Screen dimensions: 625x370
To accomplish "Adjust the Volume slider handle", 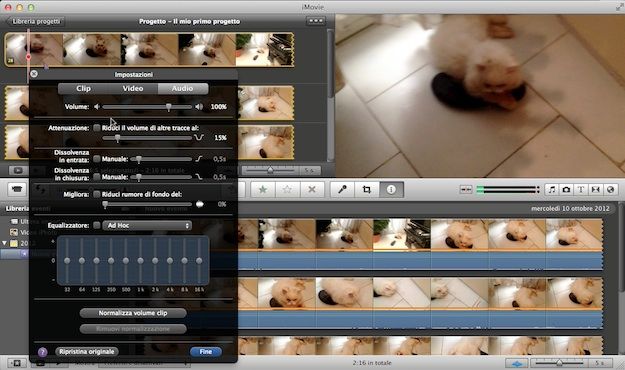I will coord(169,107).
